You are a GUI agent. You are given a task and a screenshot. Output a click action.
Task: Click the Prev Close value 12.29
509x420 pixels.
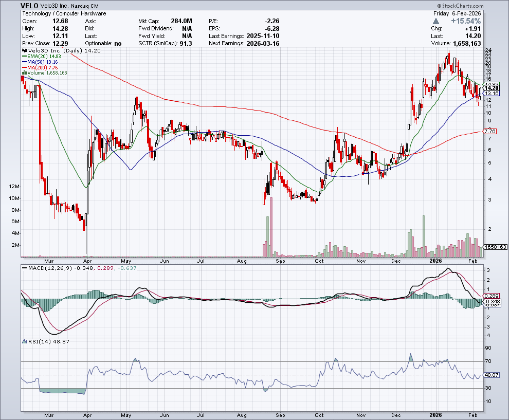click(x=60, y=44)
